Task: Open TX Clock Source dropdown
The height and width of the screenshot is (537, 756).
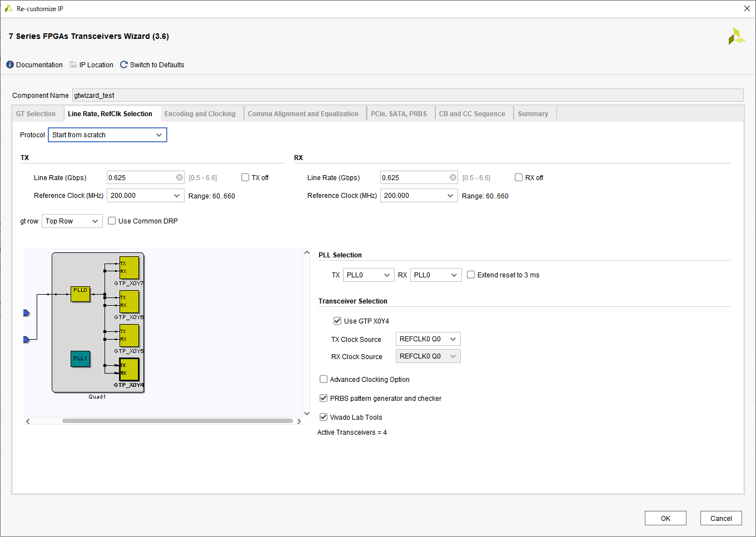Action: pos(428,339)
